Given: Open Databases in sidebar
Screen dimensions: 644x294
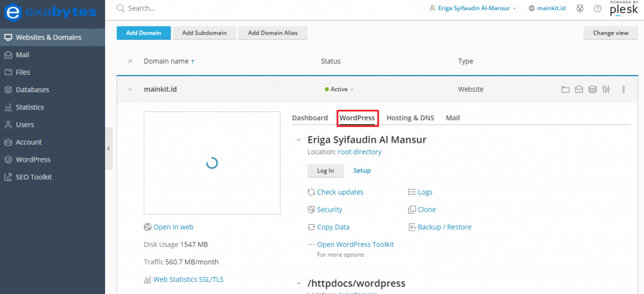Looking at the screenshot, I should [52, 89].
